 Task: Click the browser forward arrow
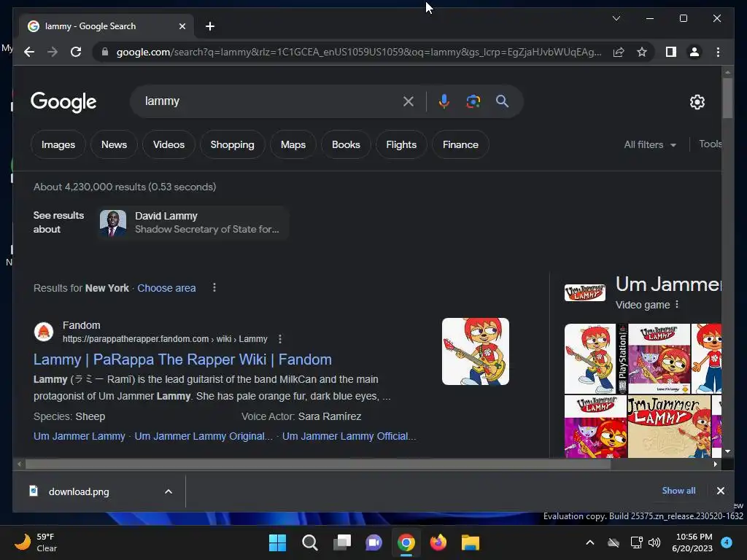(x=53, y=52)
